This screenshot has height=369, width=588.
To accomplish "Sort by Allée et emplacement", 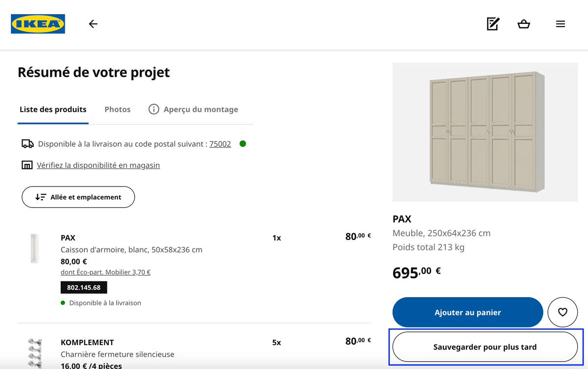I will pos(78,197).
